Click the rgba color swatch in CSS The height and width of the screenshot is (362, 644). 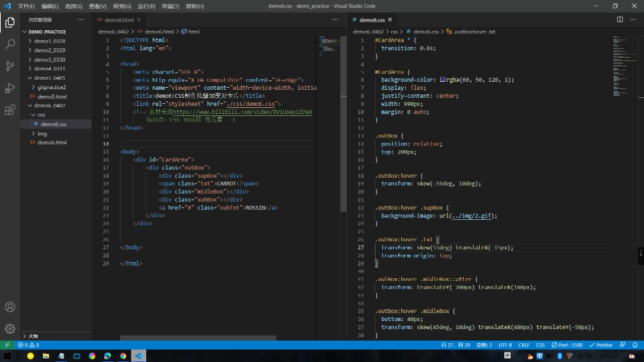pyautogui.click(x=443, y=80)
